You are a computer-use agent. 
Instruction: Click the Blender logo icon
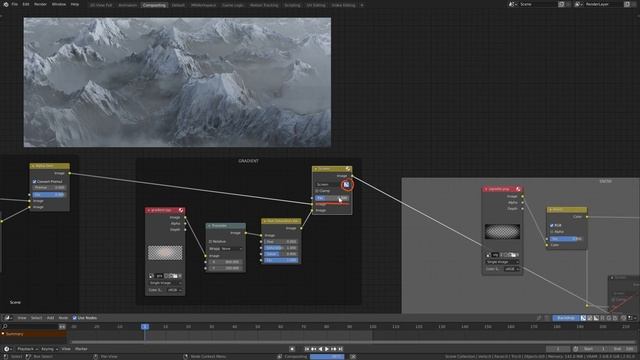pyautogui.click(x=6, y=4)
